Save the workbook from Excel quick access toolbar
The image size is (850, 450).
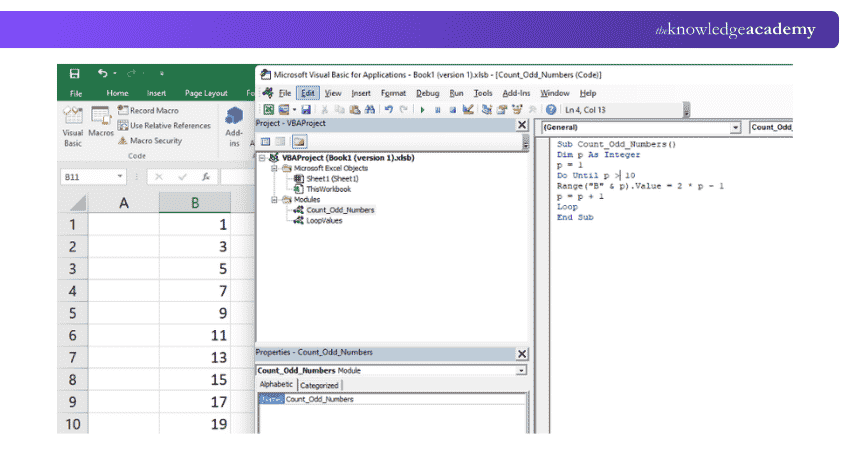tap(74, 73)
